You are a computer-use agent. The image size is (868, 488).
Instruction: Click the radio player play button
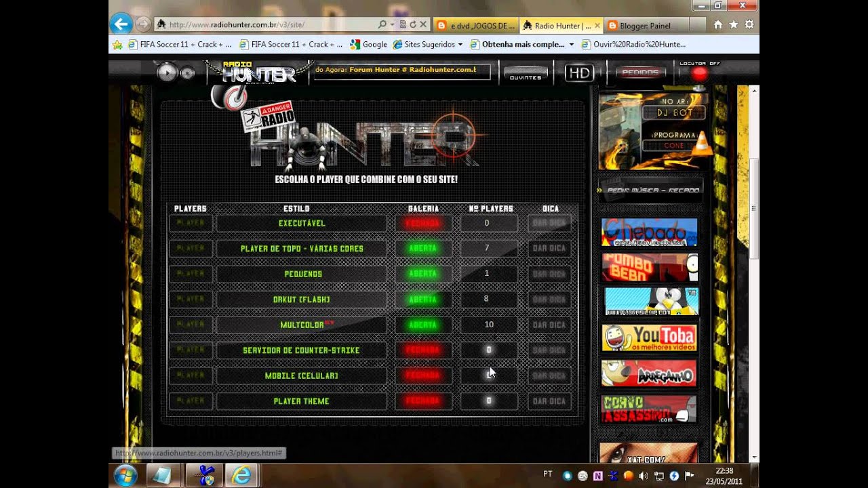167,72
